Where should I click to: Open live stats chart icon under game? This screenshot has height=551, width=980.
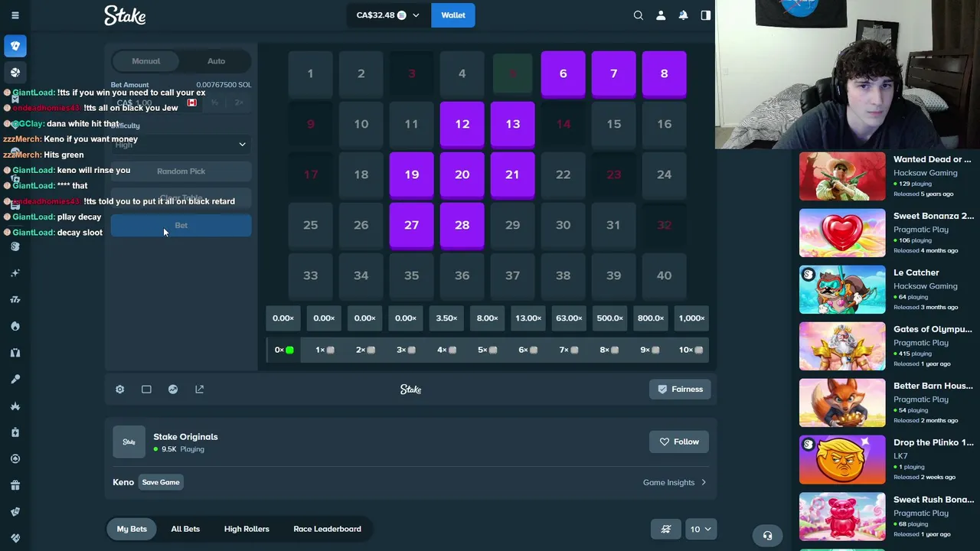tap(173, 390)
